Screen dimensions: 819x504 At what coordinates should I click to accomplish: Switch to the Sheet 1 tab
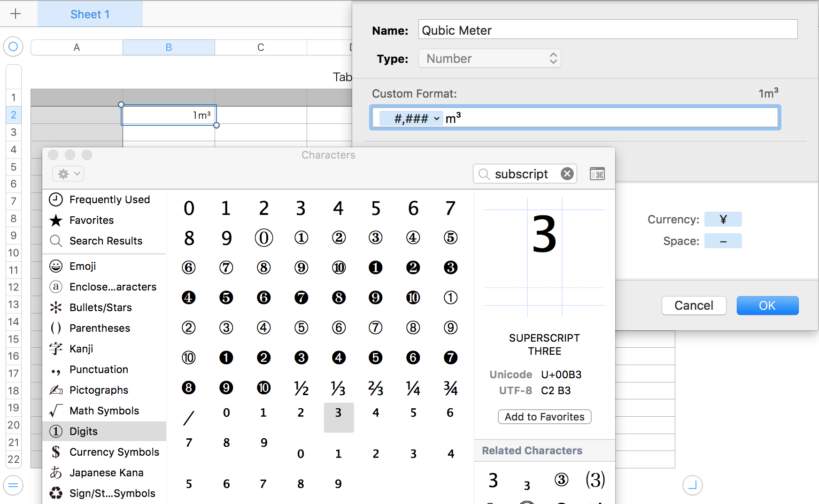pyautogui.click(x=89, y=14)
